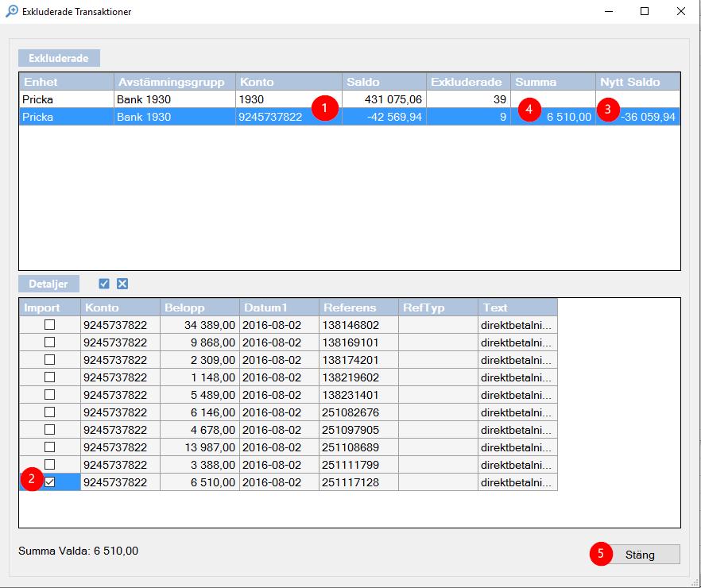Click the deselect-all X icon beside Detaljer
Viewport: 701px width, 588px height.
pyautogui.click(x=122, y=284)
